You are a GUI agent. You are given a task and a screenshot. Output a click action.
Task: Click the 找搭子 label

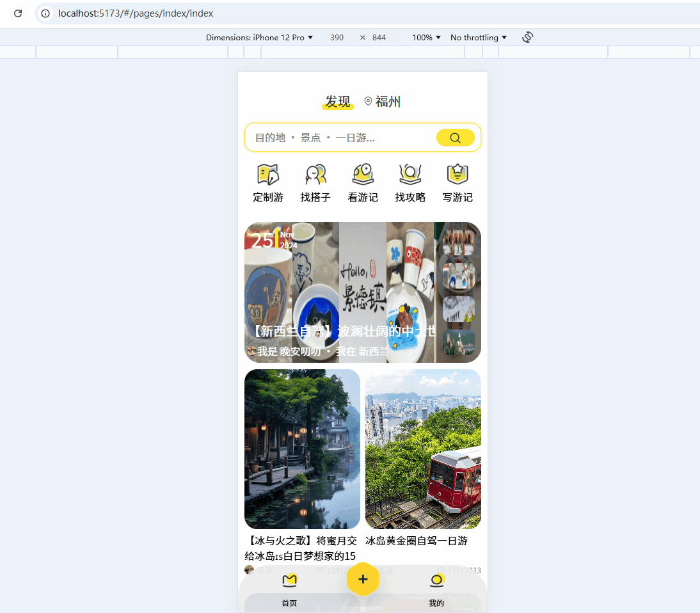coord(315,197)
